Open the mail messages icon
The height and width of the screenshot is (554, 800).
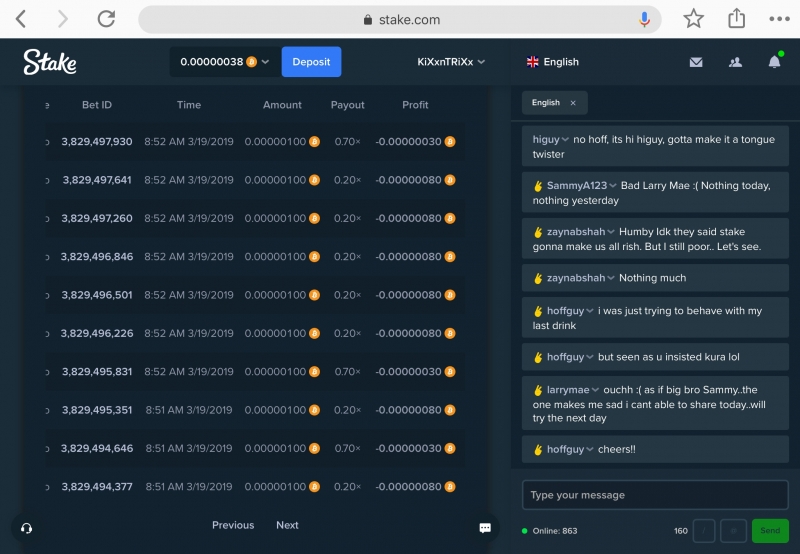click(x=696, y=62)
